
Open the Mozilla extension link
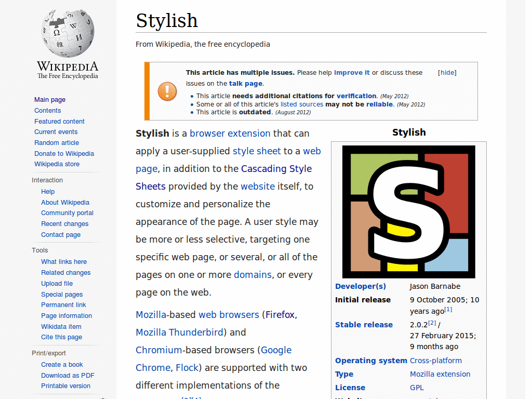pos(440,374)
